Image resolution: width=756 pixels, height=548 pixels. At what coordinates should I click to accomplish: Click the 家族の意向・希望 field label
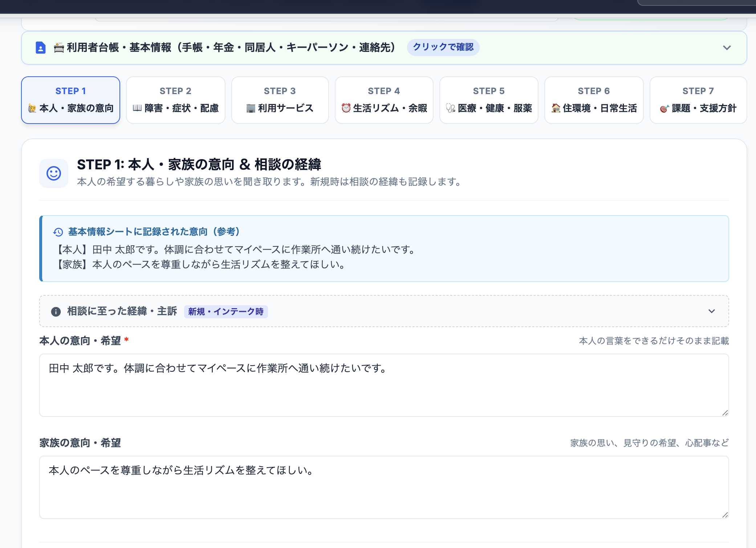point(80,443)
